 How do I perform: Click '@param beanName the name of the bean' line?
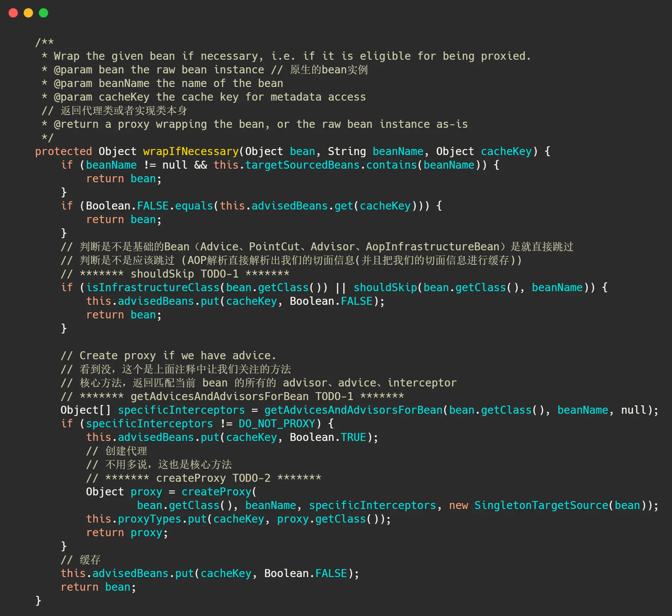pos(163,83)
